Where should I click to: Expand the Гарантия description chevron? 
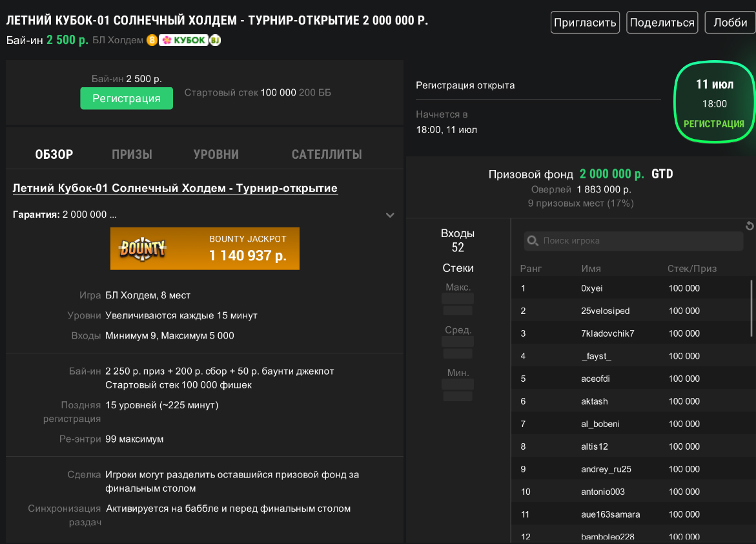[x=390, y=215]
